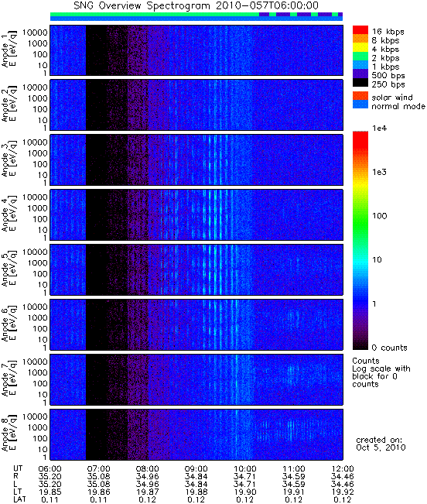
Task: Click the normal mode legend label
Action: (398, 106)
